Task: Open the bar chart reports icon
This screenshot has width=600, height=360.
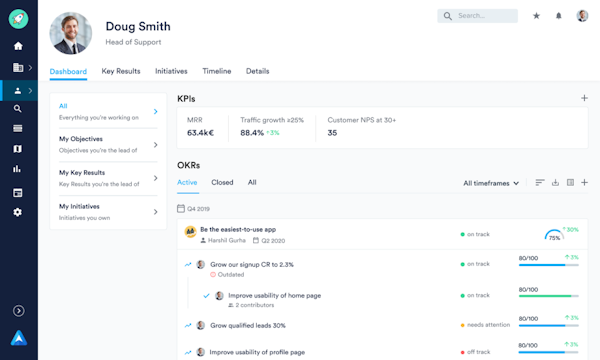Action: point(17,169)
